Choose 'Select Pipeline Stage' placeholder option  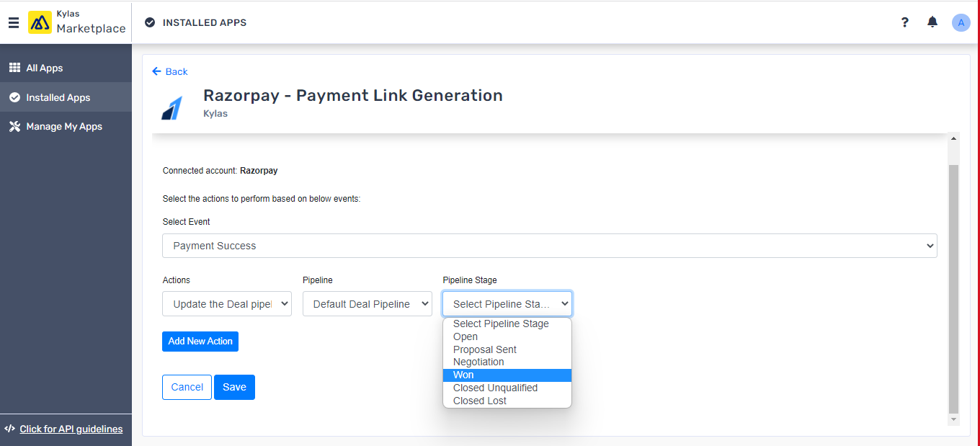pyautogui.click(x=507, y=324)
